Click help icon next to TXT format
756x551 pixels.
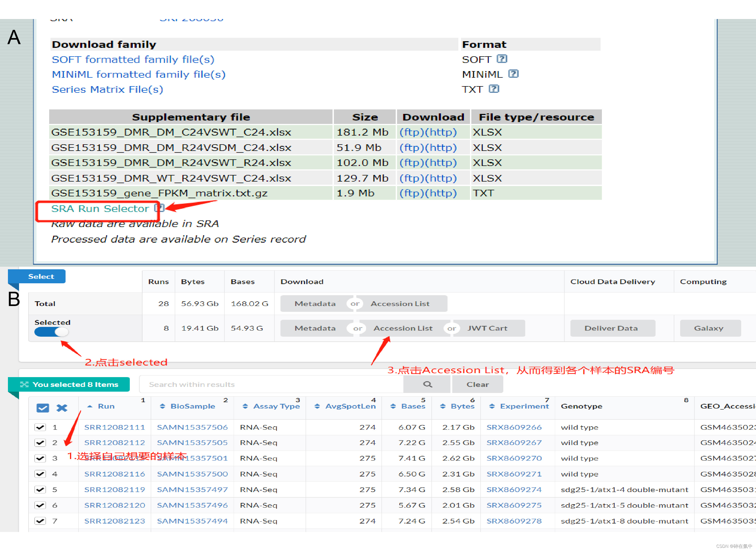pyautogui.click(x=494, y=89)
